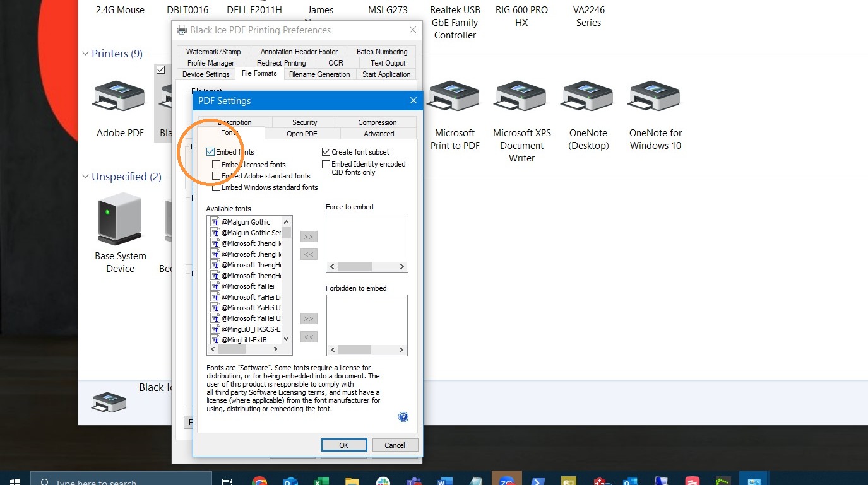Click the font icon beside @MingLiU_HKSCS-E
The height and width of the screenshot is (485, 868).
coord(216,329)
